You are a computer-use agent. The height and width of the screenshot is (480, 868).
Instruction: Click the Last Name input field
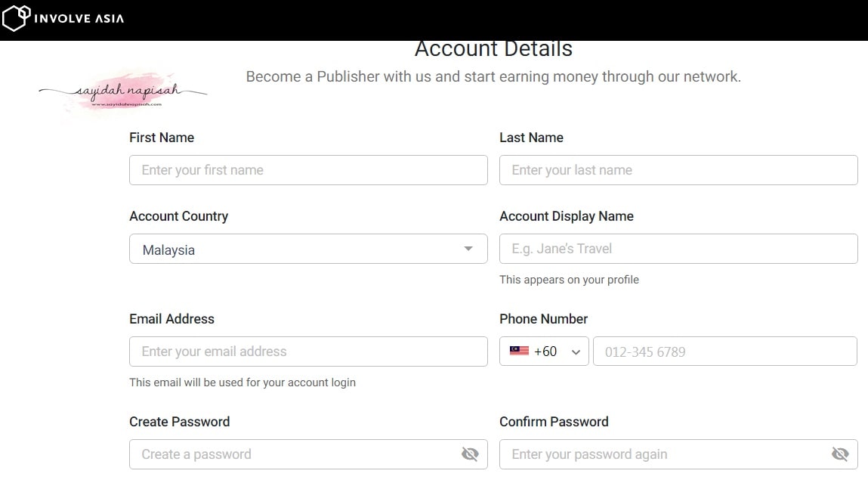click(678, 169)
